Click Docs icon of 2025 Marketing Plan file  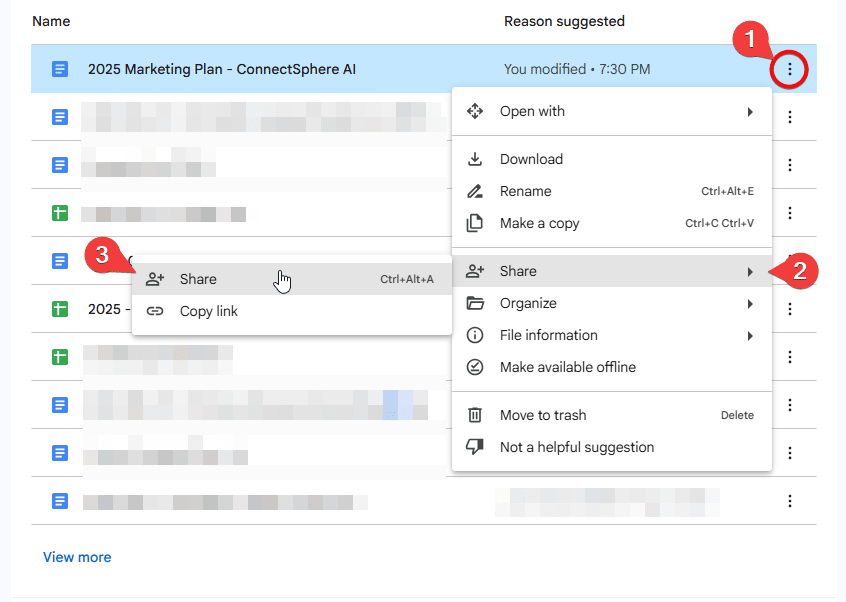click(x=60, y=69)
